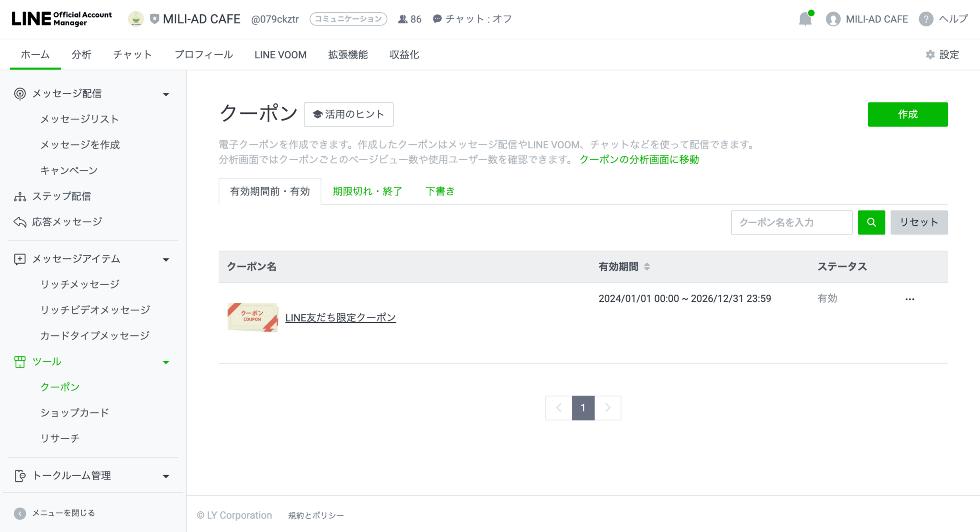Click the help icon
Screen dimensions: 980x532
[927, 19]
